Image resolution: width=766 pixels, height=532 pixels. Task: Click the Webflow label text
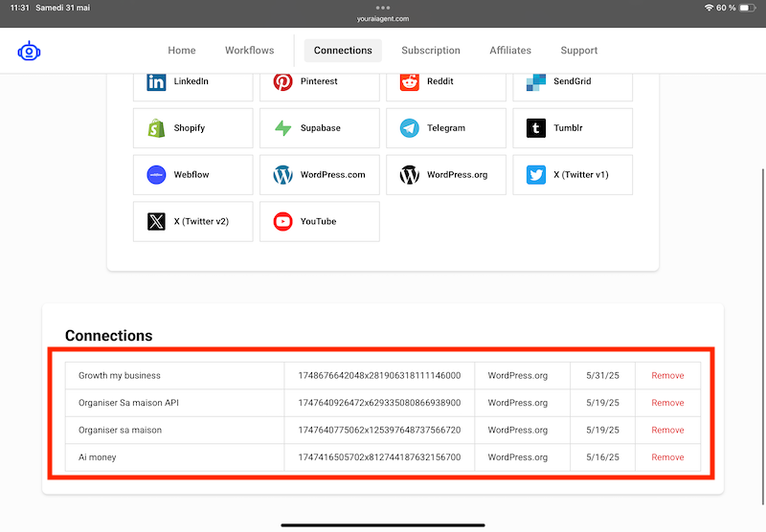[x=191, y=175]
